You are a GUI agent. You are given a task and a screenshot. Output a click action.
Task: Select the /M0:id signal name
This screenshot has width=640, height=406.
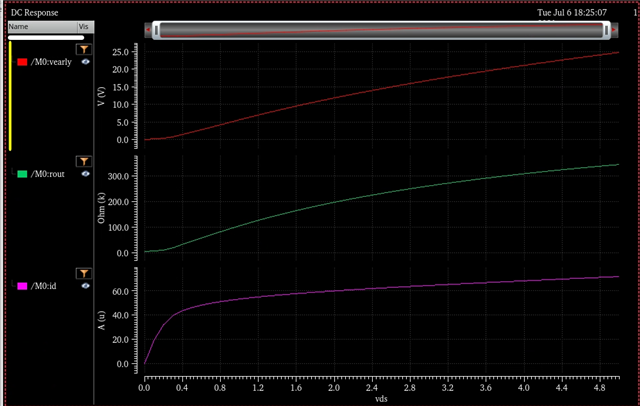click(x=44, y=287)
